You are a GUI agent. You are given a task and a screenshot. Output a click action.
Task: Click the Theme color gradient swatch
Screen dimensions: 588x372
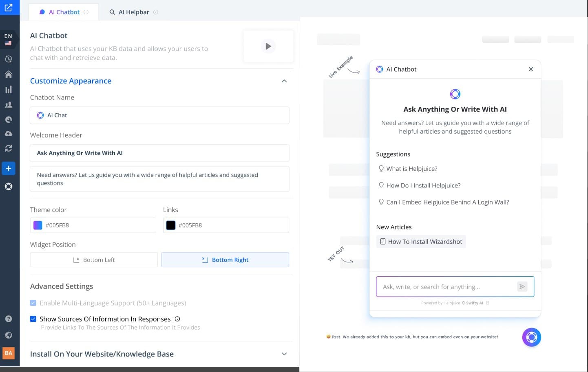point(38,225)
